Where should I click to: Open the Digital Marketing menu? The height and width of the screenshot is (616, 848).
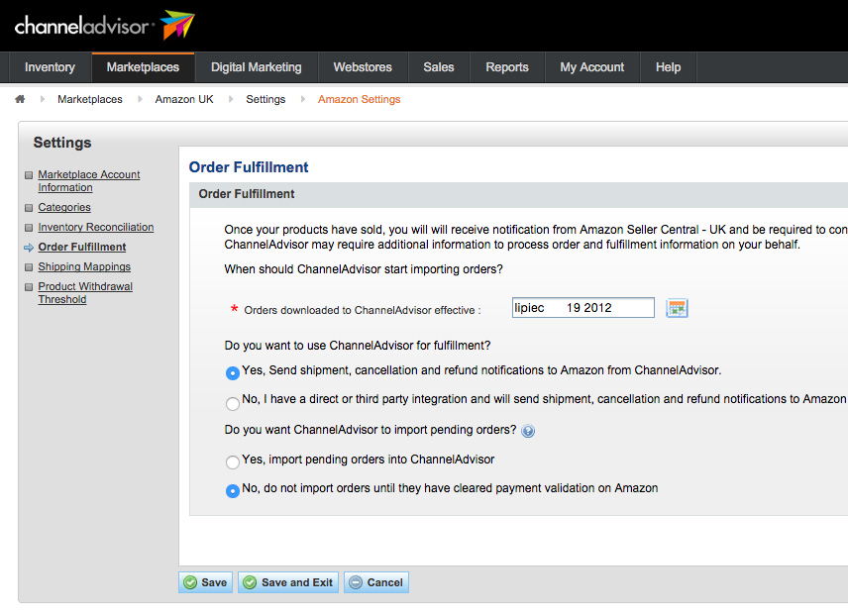pyautogui.click(x=257, y=67)
